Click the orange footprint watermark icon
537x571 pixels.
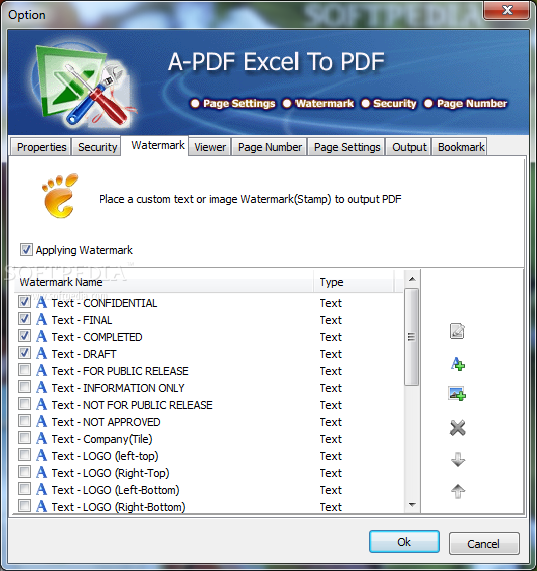point(60,196)
